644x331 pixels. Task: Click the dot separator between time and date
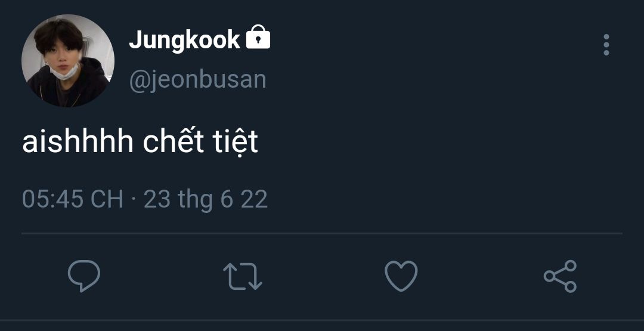pos(133,199)
